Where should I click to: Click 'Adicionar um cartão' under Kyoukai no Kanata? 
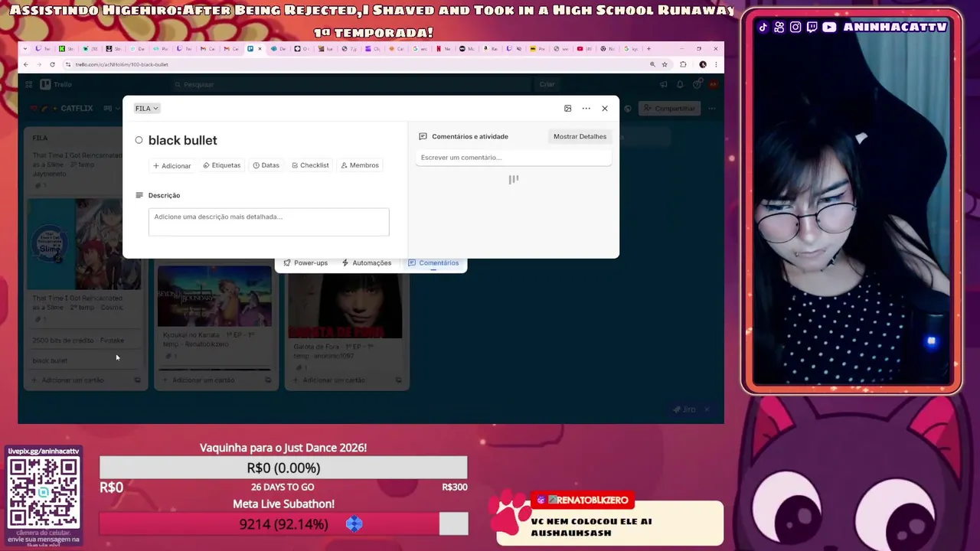(203, 380)
